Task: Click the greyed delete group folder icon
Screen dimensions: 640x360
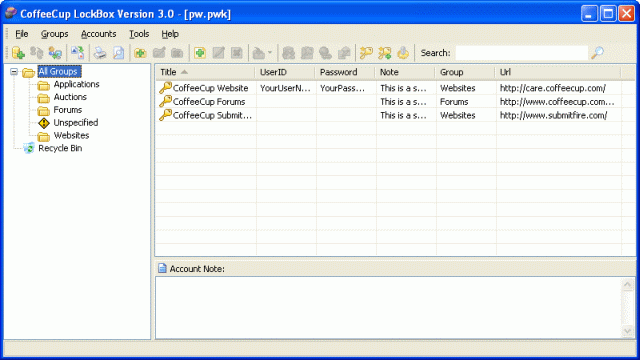Action: tap(177, 53)
